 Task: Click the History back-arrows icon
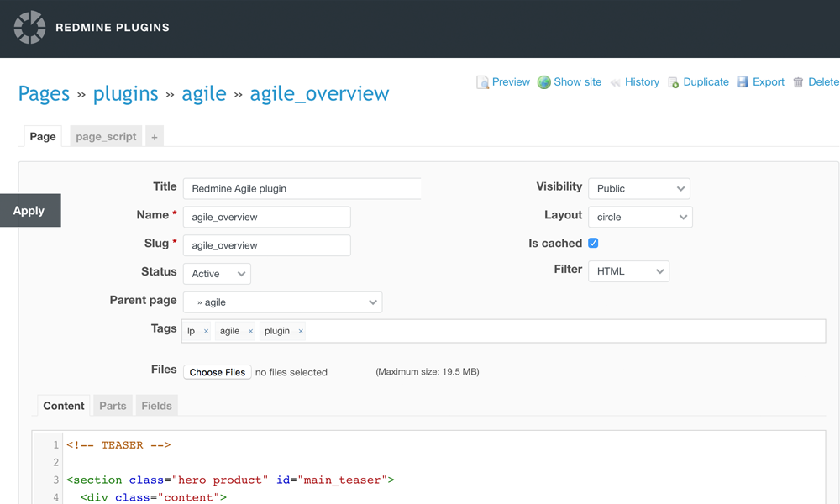(616, 82)
